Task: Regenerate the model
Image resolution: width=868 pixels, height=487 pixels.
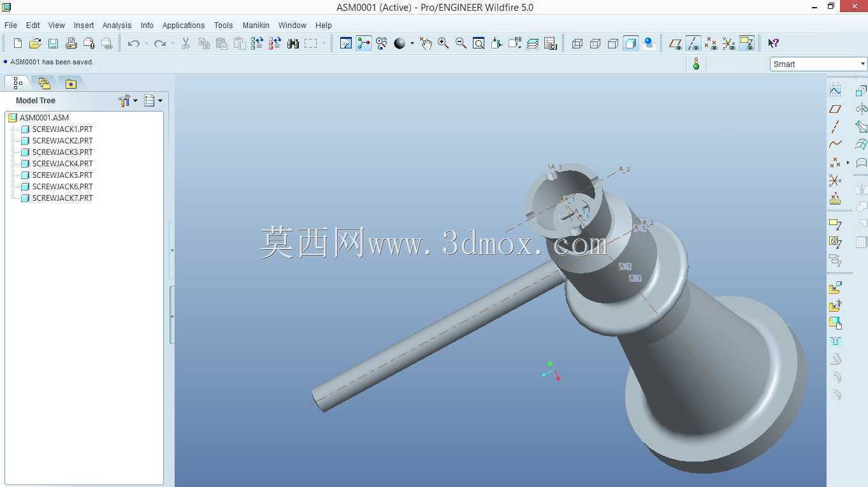Action: click(x=257, y=43)
